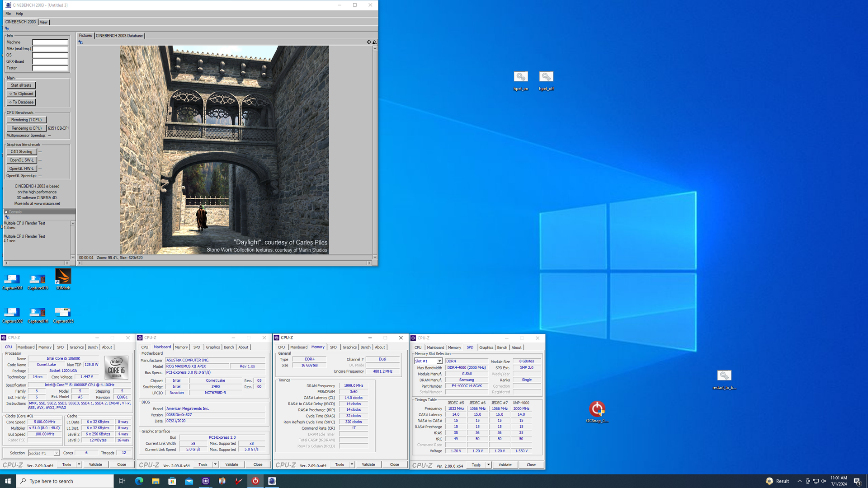Open the Graphics tab in CPU-Z SPD window

(x=486, y=347)
